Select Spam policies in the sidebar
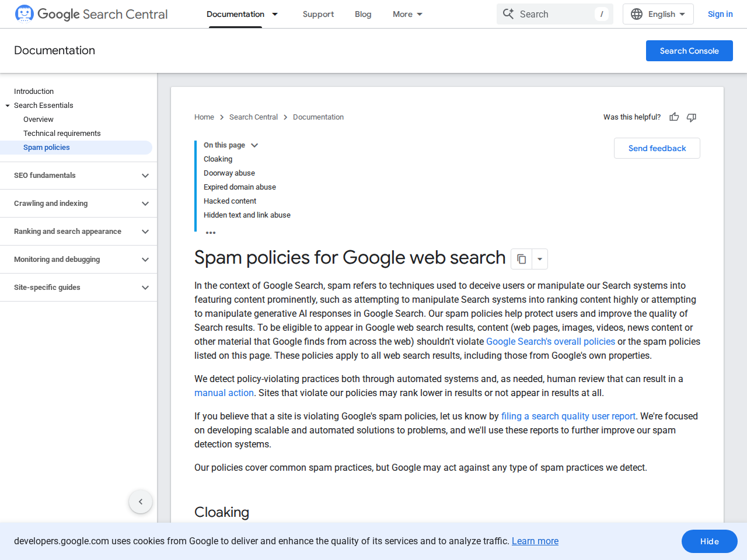Image resolution: width=747 pixels, height=560 pixels. point(76,148)
